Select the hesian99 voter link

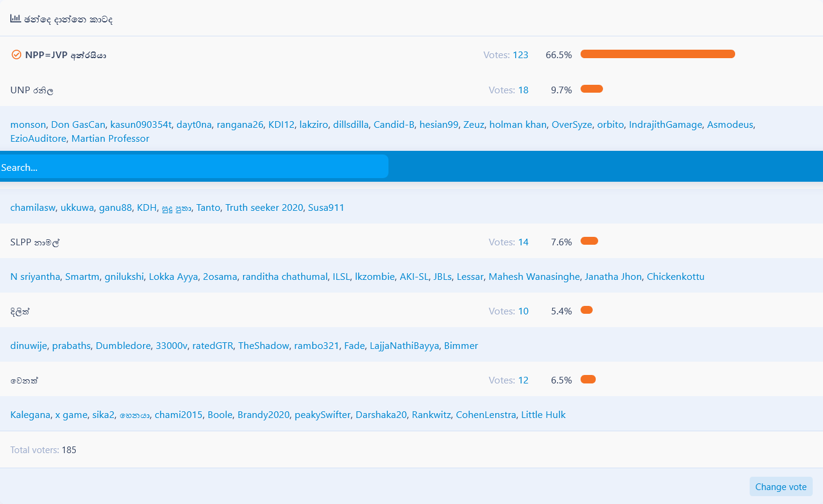pos(439,125)
